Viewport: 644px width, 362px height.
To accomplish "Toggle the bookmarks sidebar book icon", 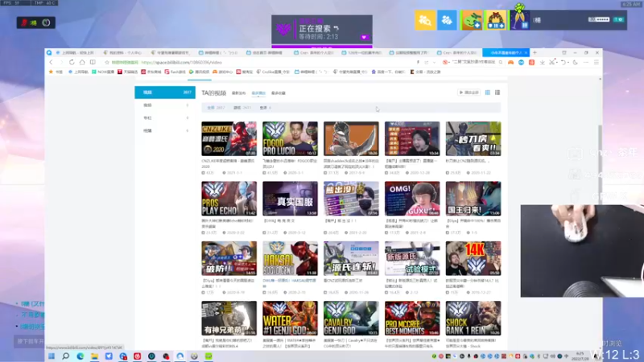I will pos(93,63).
